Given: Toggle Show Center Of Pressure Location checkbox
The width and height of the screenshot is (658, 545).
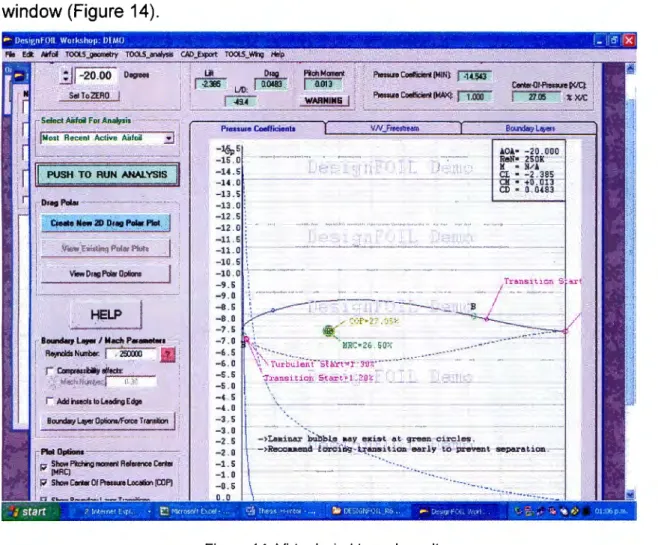Looking at the screenshot, I should coord(44,483).
